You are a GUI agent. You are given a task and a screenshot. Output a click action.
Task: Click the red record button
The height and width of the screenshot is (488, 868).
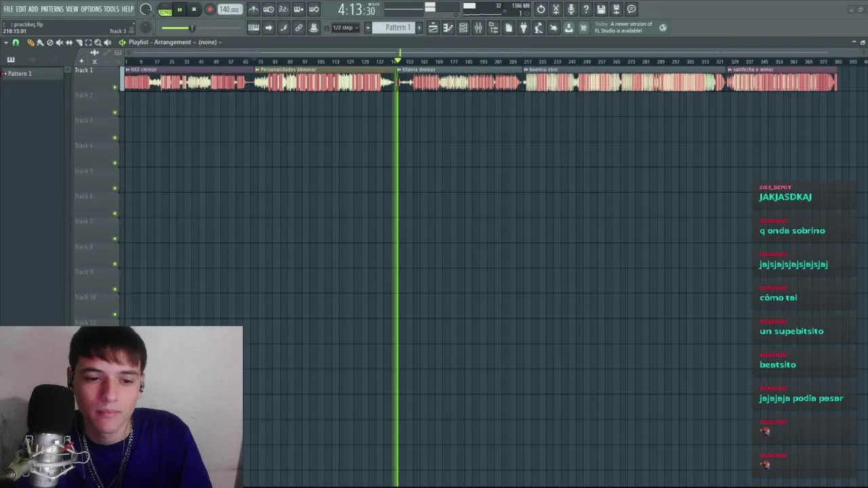click(x=210, y=9)
